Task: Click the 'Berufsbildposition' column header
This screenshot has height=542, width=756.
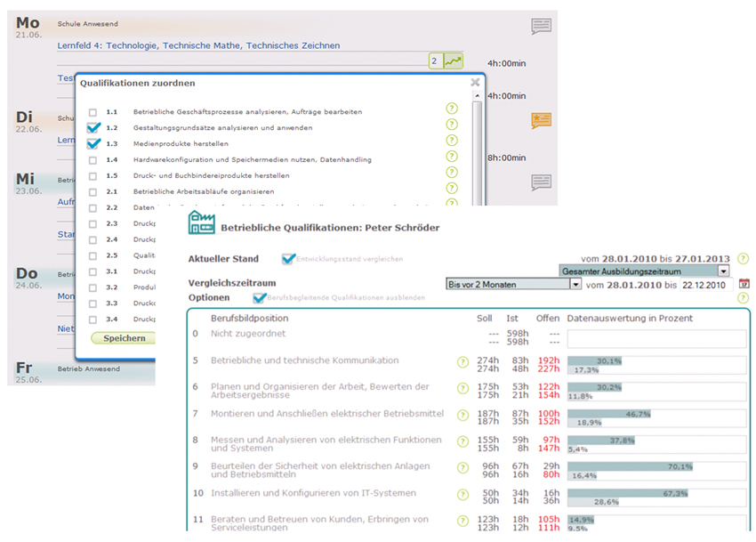Action: pos(249,319)
